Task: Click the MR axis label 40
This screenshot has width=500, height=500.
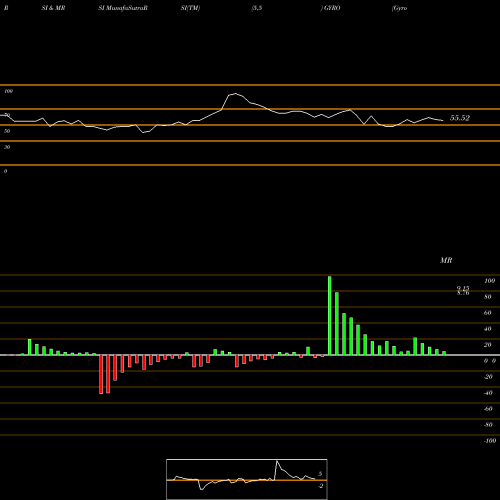Action: (488, 329)
